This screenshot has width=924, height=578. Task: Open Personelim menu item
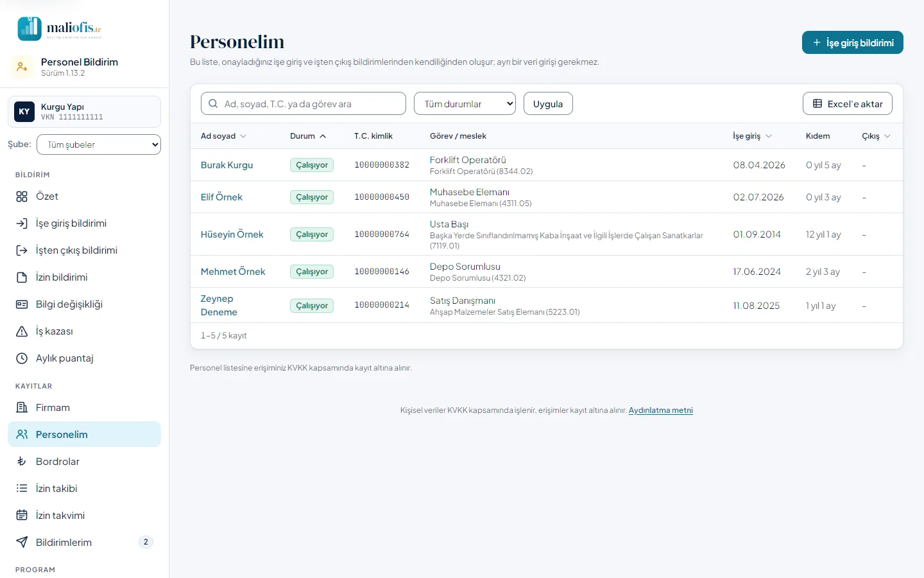(x=84, y=434)
